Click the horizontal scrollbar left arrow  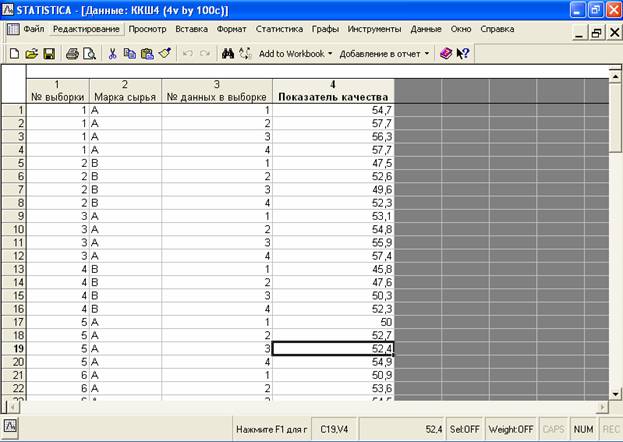coord(13,407)
